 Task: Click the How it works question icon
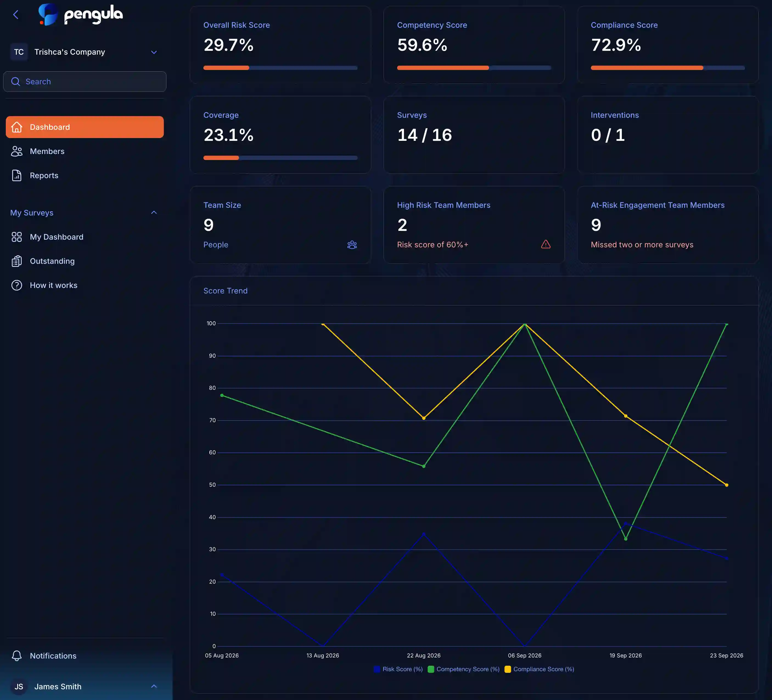(x=16, y=285)
